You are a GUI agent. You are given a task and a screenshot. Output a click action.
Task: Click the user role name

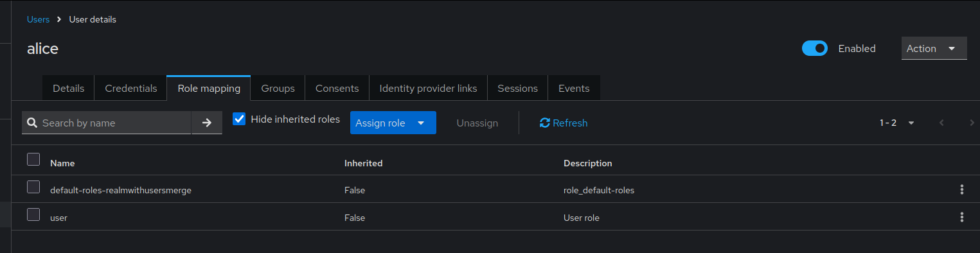click(x=58, y=218)
